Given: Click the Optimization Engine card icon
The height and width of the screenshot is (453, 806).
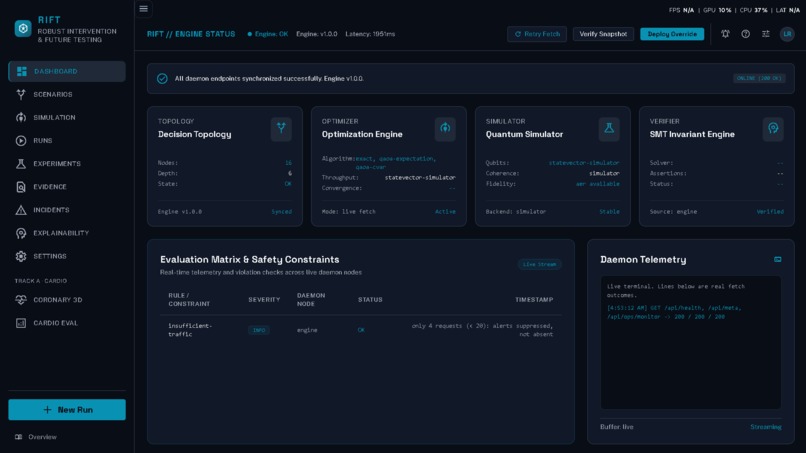Looking at the screenshot, I should (445, 128).
